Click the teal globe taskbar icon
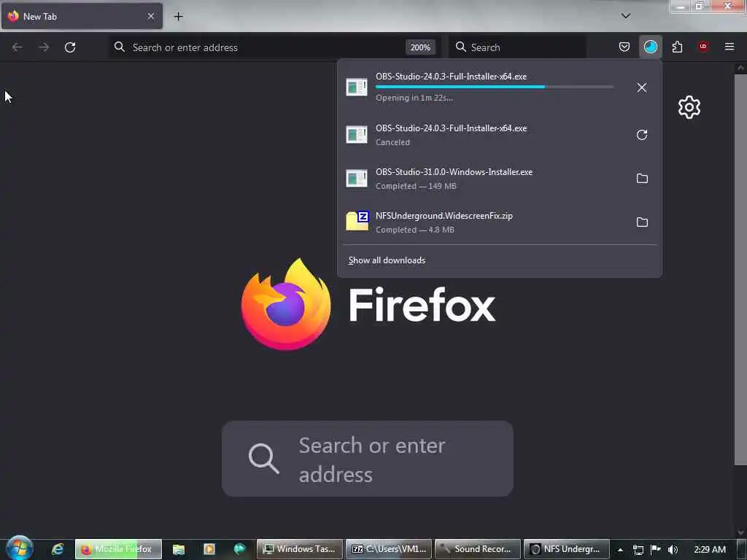This screenshot has height=560, width=747. click(x=239, y=549)
